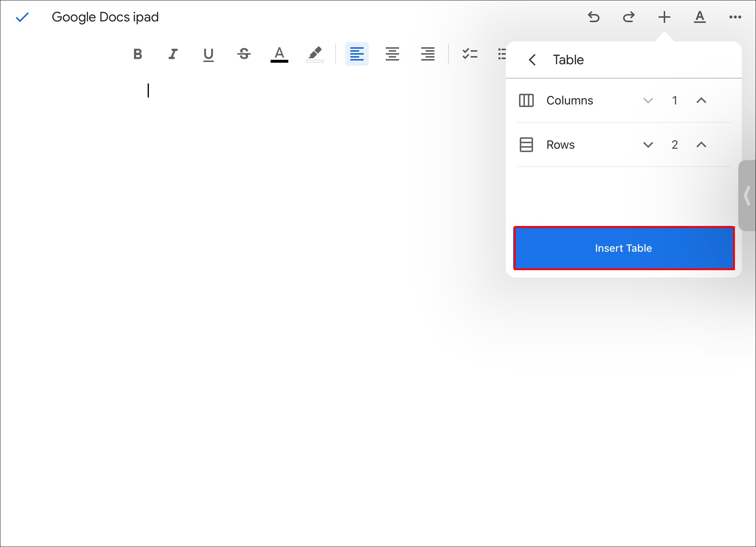Click the undo arrow icon

coord(594,17)
